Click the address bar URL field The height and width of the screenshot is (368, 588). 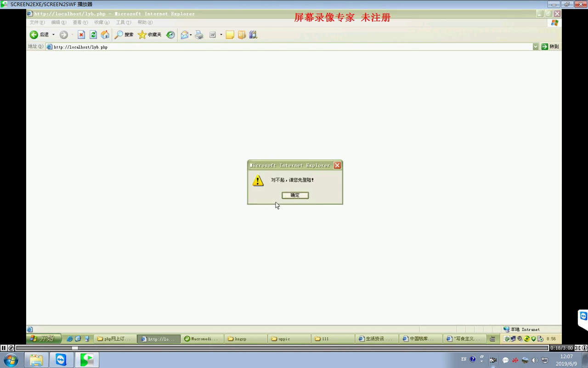coord(289,47)
